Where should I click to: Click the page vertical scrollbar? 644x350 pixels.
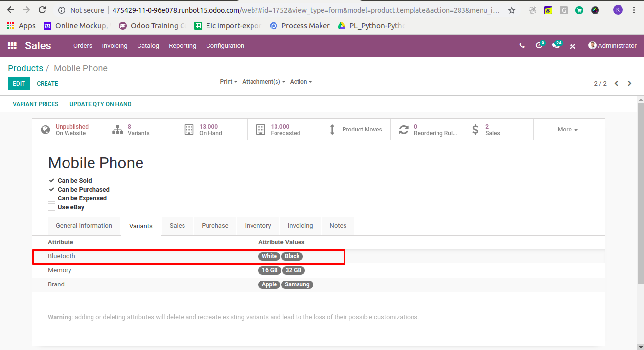641,193
